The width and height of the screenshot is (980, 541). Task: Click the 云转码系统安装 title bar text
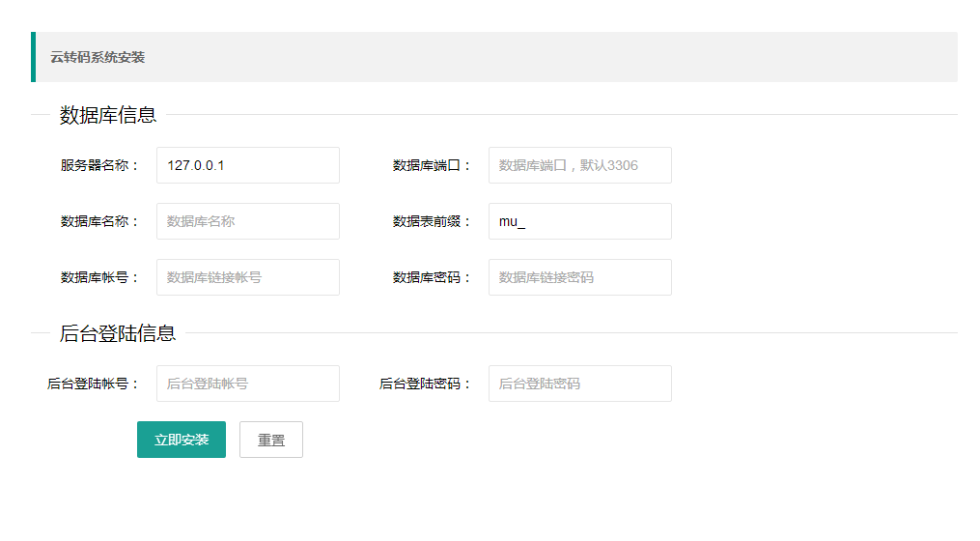click(x=98, y=57)
